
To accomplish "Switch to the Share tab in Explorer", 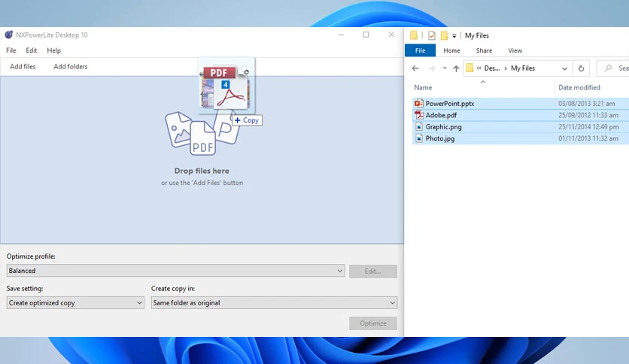I will [x=484, y=50].
